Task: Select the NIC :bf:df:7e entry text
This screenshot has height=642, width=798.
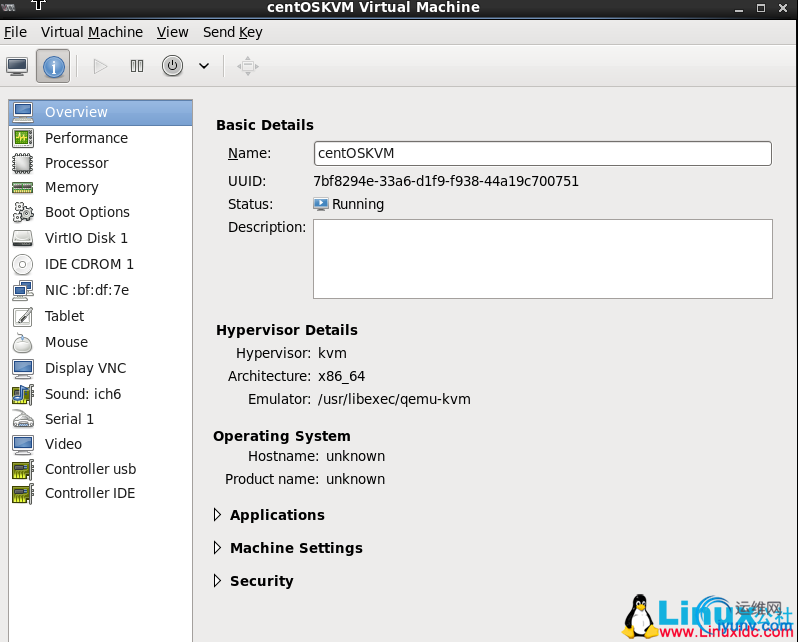Action: click(87, 290)
